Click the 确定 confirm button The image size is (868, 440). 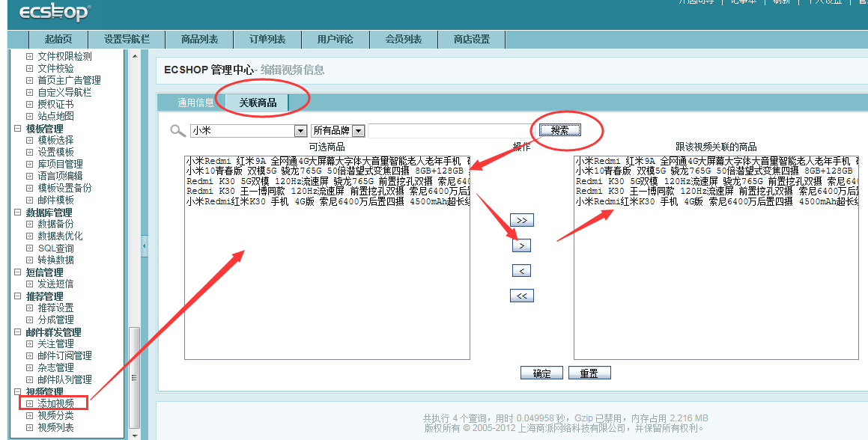tap(541, 373)
